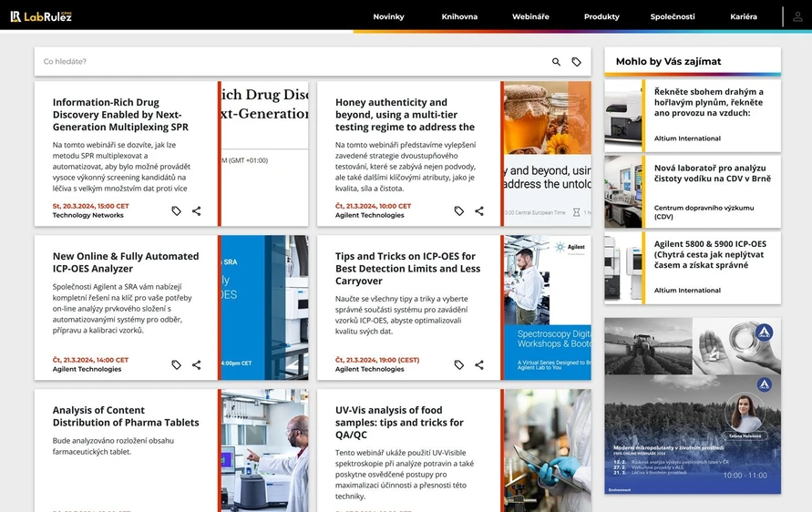Share the New Online ICP-OES Analyzer webinar

pos(196,364)
